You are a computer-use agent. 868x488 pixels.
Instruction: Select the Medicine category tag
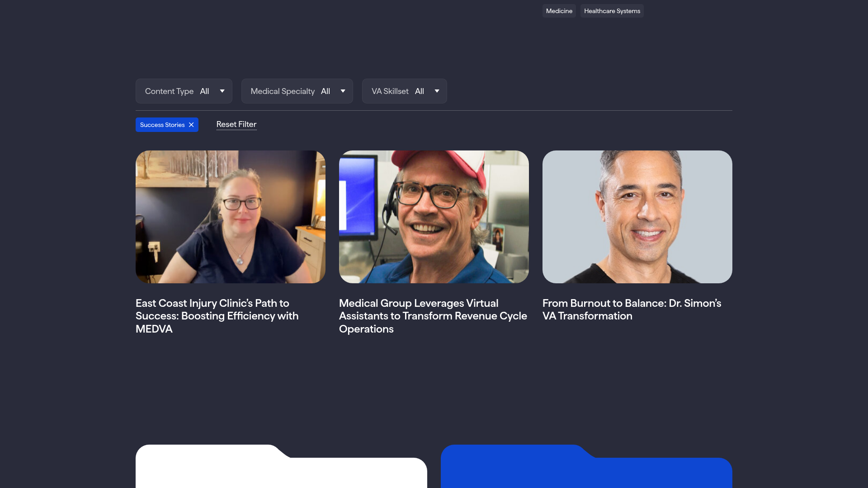pyautogui.click(x=559, y=11)
